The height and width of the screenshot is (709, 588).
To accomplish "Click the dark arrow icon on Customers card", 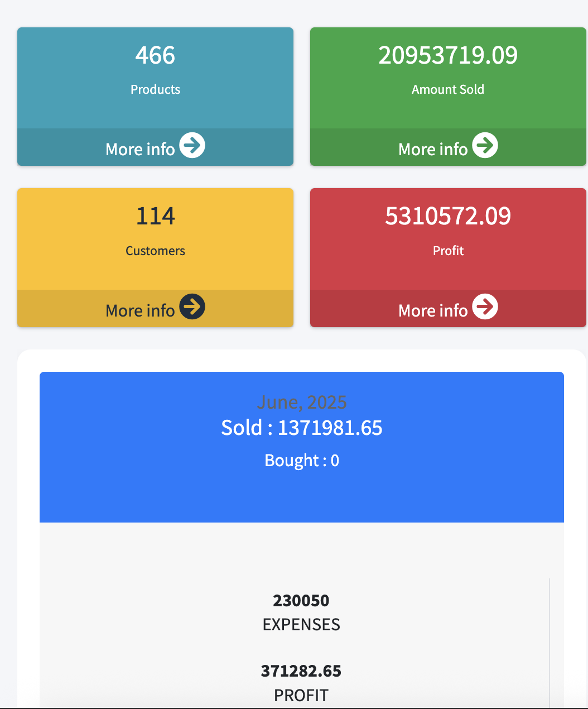I will pos(192,306).
